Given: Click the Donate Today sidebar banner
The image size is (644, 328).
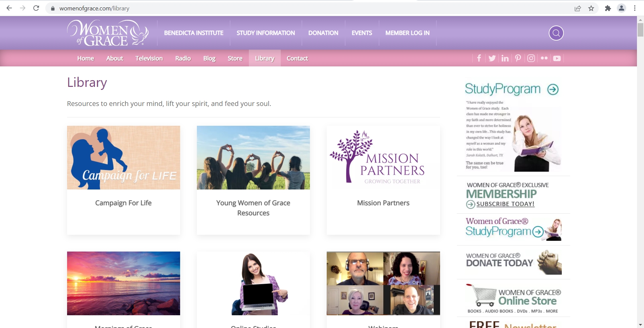Looking at the screenshot, I should 514,262.
